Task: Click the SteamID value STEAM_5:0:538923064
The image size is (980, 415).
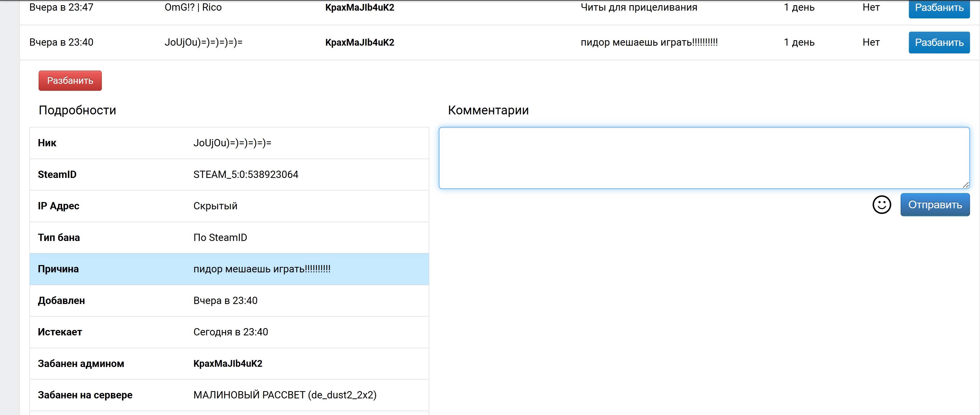Action: click(245, 174)
